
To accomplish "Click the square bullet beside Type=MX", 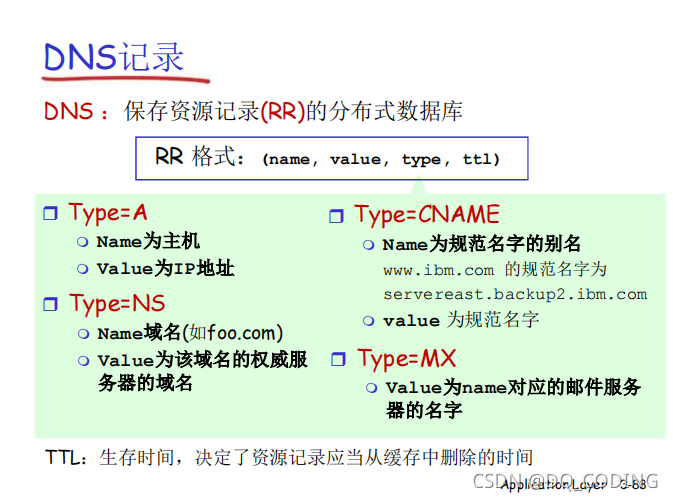I will 338,359.
